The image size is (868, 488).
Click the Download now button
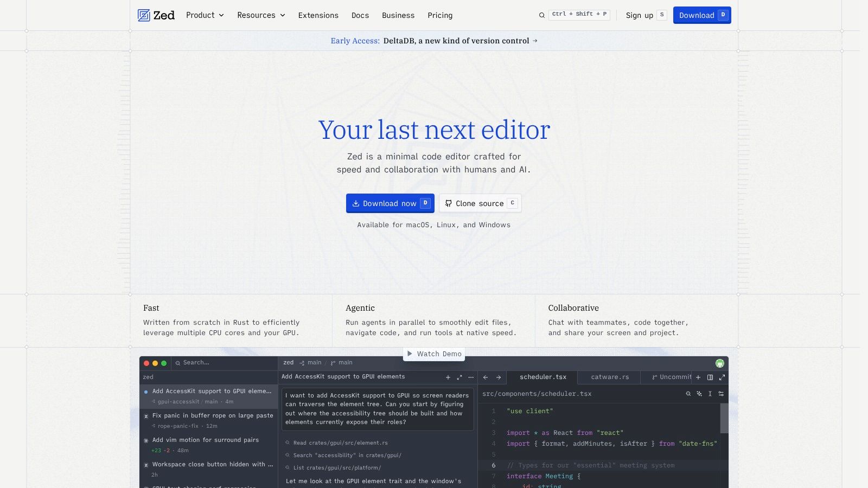(390, 203)
